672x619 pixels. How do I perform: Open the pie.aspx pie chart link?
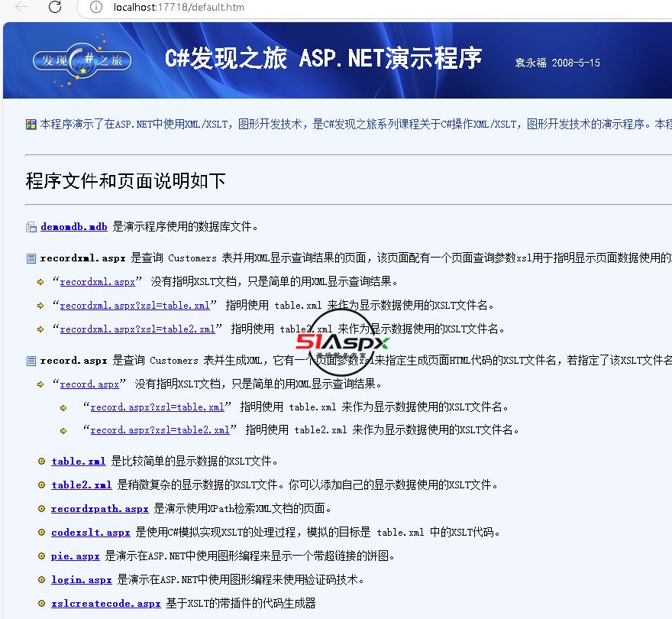[76, 556]
